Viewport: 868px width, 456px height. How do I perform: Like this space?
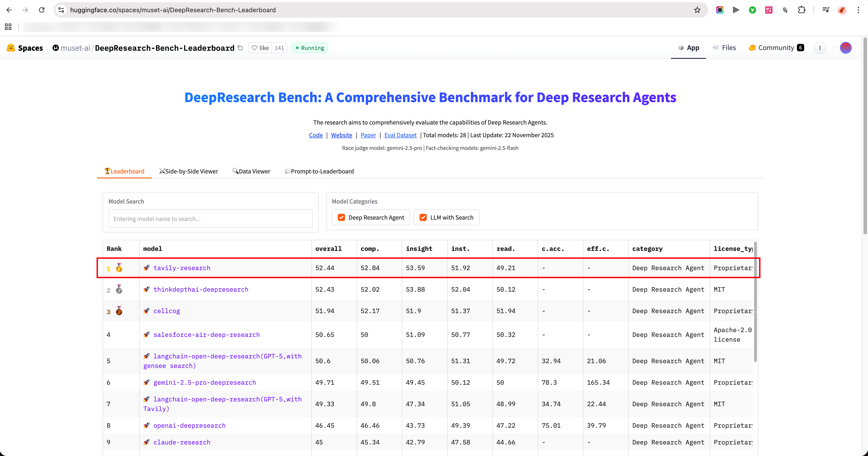[260, 48]
